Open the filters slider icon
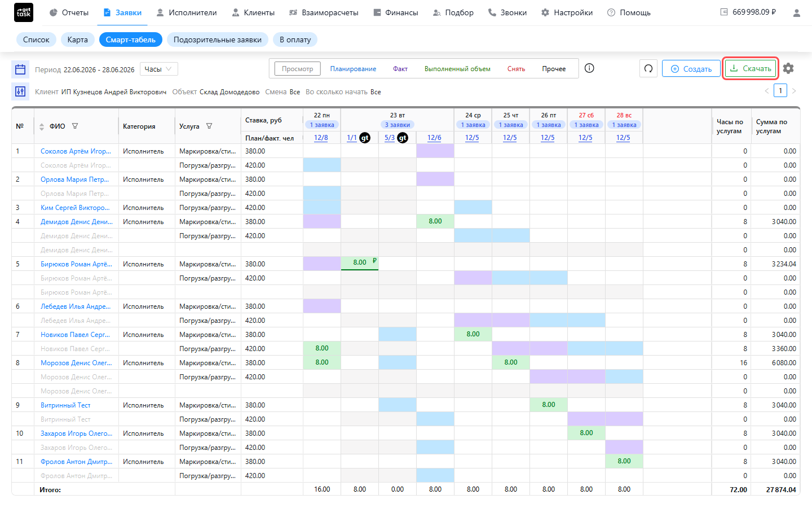The width and height of the screenshot is (812, 508). tap(20, 91)
